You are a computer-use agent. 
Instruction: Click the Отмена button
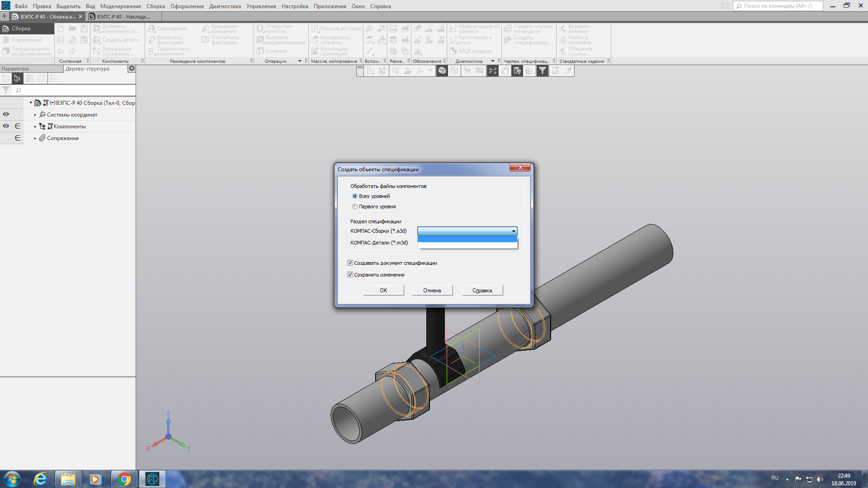[x=432, y=291]
